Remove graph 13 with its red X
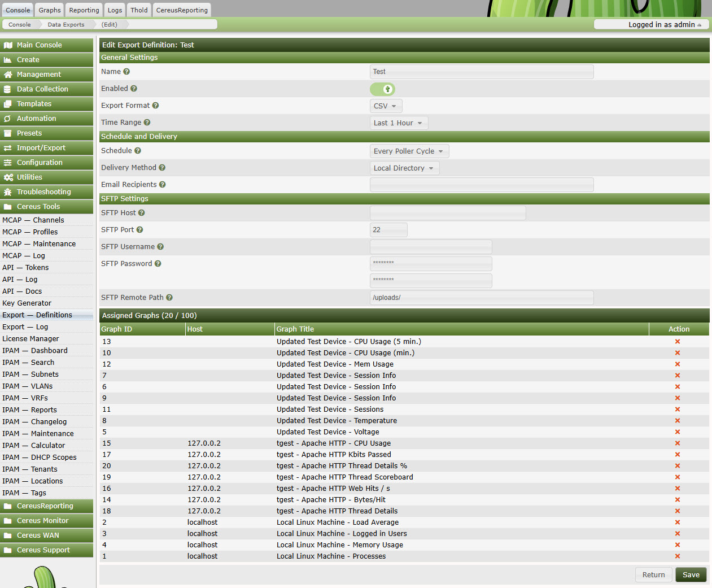The width and height of the screenshot is (712, 588). 677,341
